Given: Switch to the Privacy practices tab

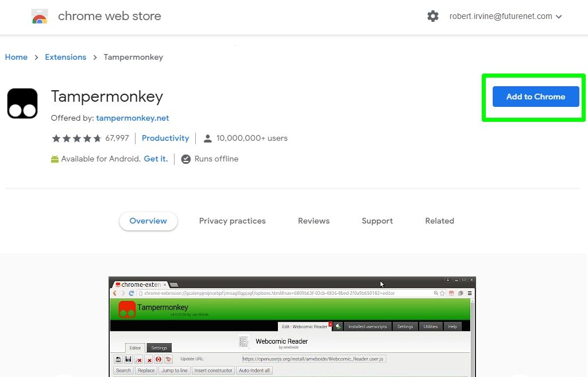Looking at the screenshot, I should [232, 221].
